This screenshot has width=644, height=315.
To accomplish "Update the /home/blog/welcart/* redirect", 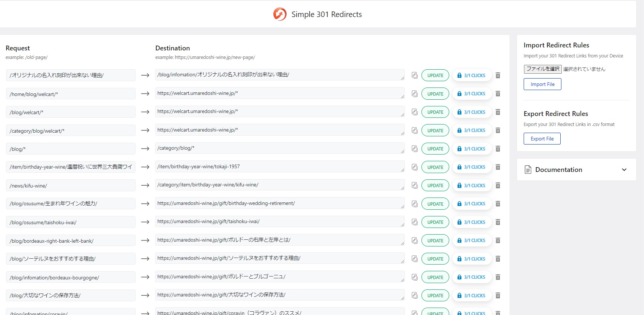I will 435,94.
